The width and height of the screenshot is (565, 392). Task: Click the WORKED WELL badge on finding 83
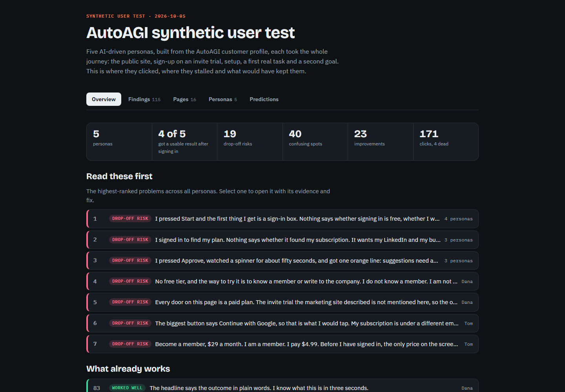pyautogui.click(x=127, y=388)
